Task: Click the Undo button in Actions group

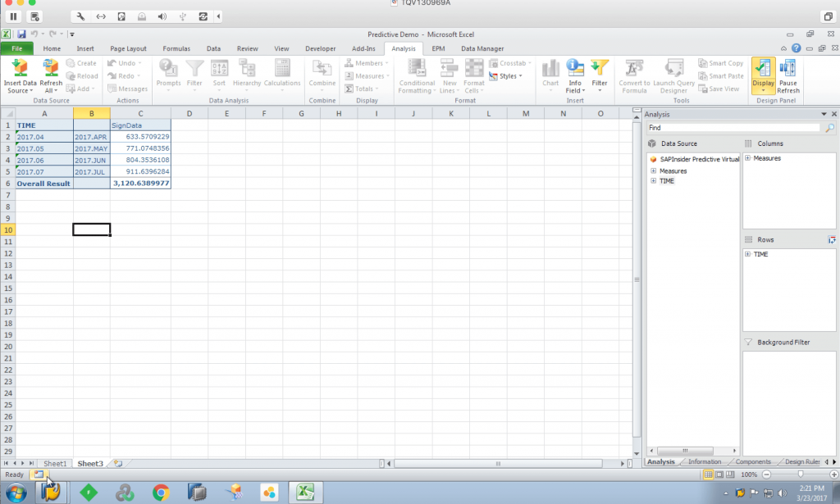Action: (x=125, y=63)
